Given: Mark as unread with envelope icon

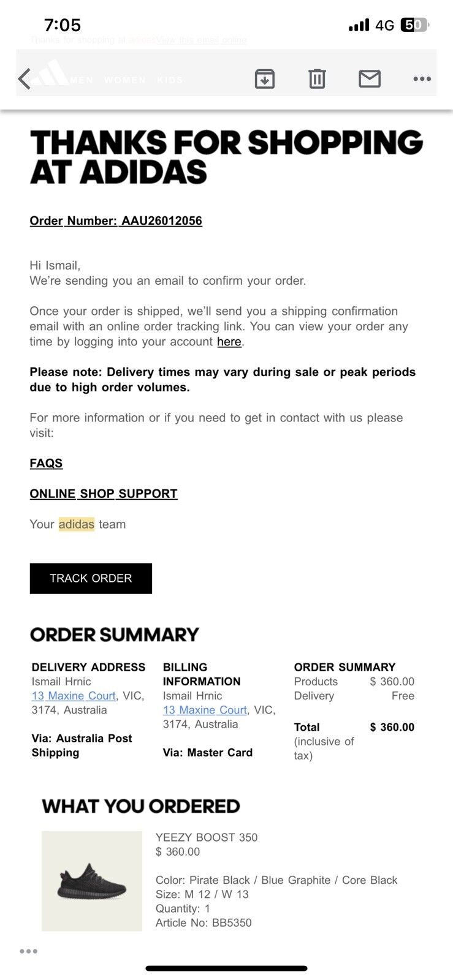Looking at the screenshot, I should [370, 79].
